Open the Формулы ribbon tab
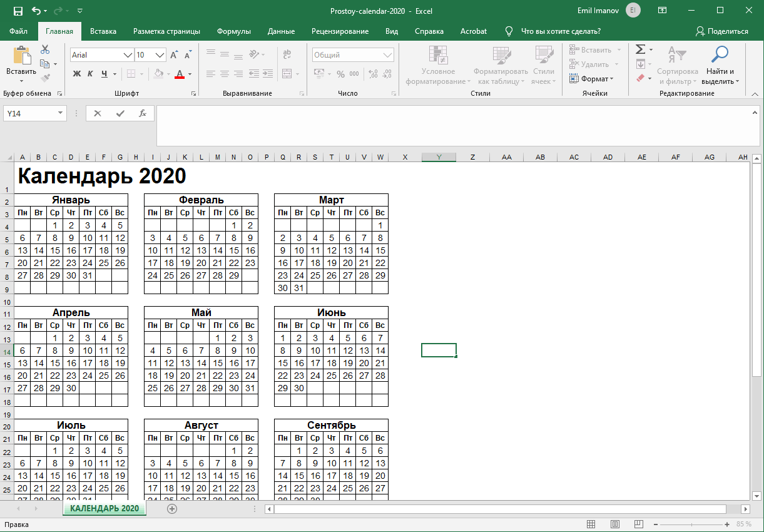This screenshot has width=764, height=532. [x=233, y=31]
